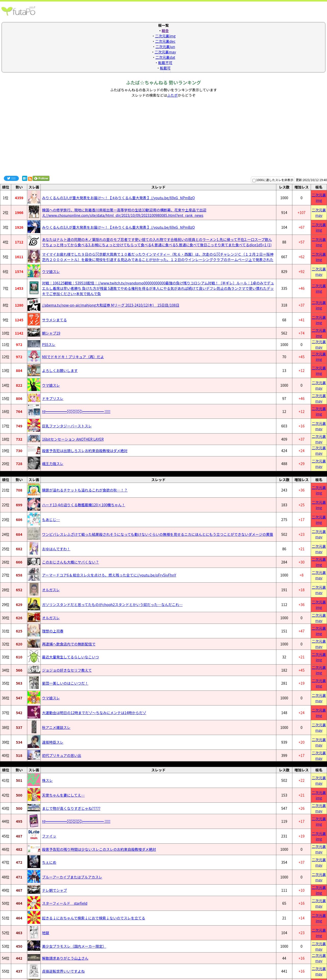This screenshot has width=327, height=980.
Task: Open よろしくお願いします thread
Action: click(60, 370)
